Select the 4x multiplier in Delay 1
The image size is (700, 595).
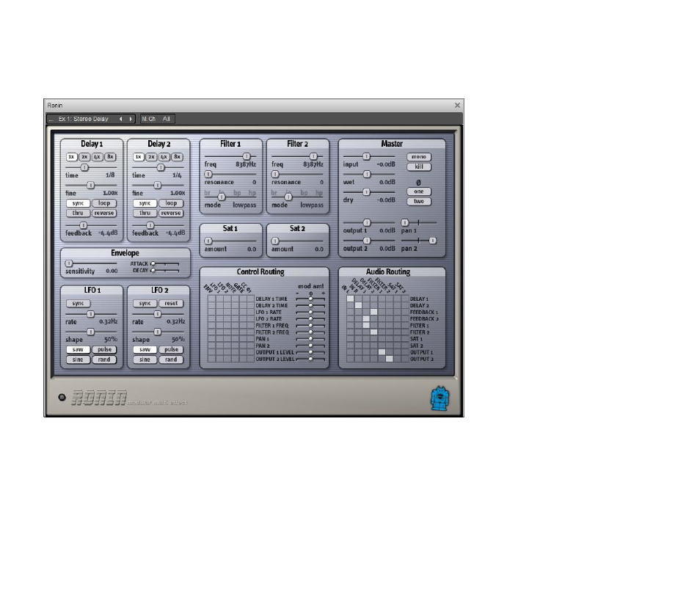(98, 157)
